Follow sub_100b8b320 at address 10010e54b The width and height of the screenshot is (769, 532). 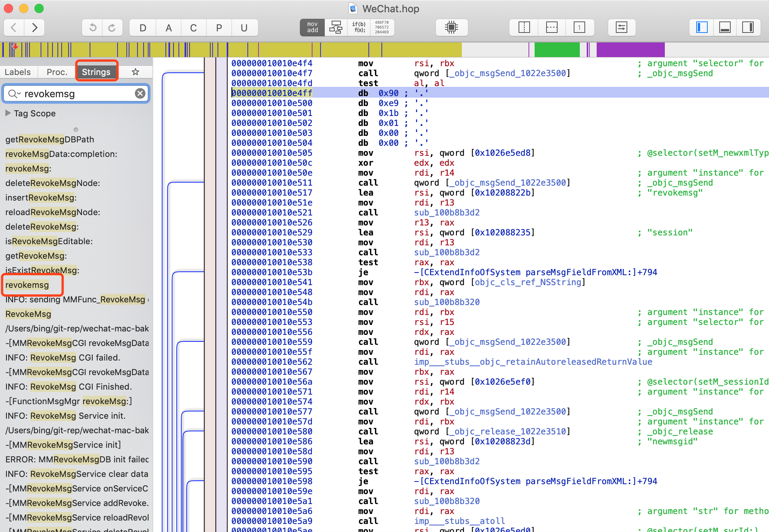click(447, 302)
